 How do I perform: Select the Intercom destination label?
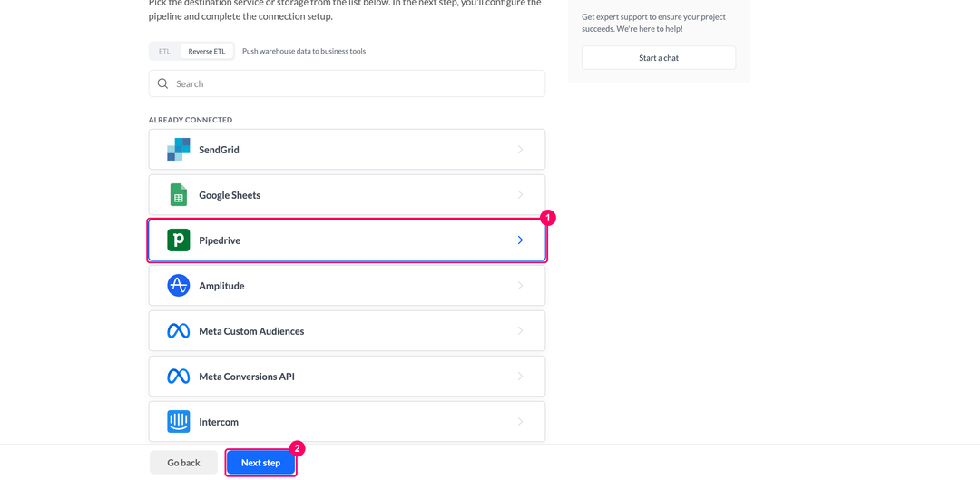[219, 422]
